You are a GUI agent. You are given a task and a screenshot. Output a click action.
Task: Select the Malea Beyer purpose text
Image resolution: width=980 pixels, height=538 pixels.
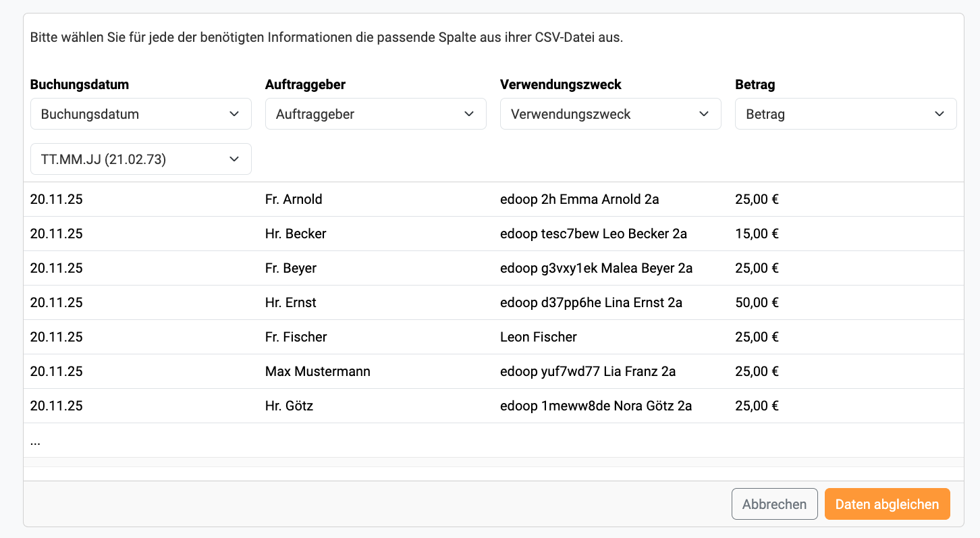click(x=596, y=268)
